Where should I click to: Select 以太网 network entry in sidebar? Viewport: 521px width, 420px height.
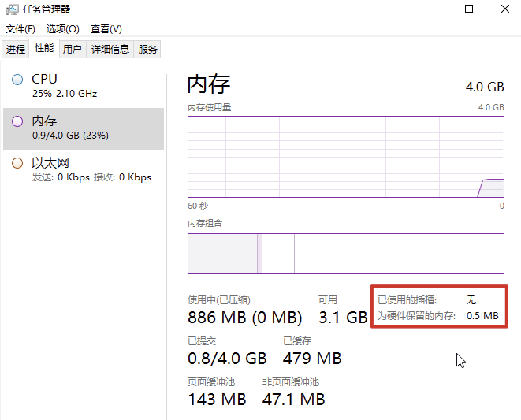tap(84, 170)
